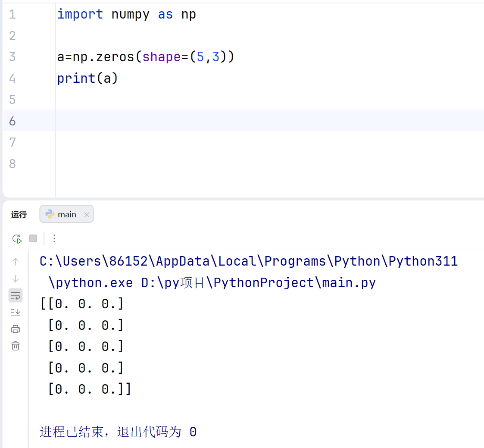Close the main console tab

pyautogui.click(x=86, y=214)
